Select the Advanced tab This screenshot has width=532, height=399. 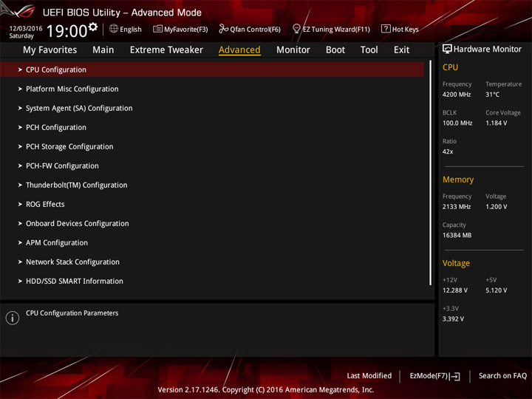point(239,50)
